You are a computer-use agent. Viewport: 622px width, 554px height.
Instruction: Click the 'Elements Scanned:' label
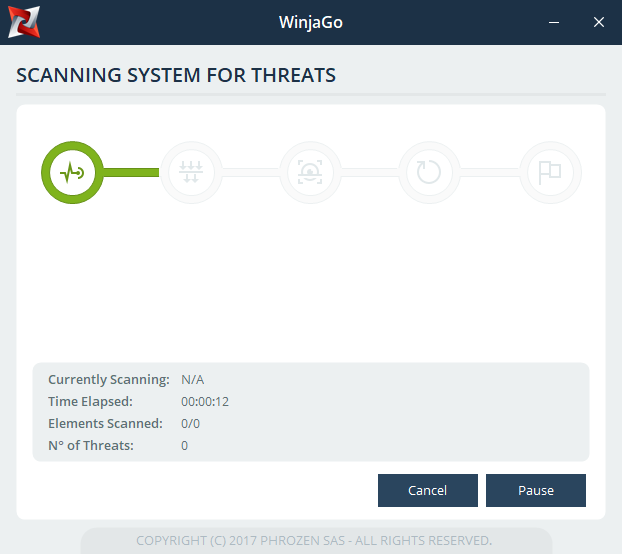click(105, 424)
